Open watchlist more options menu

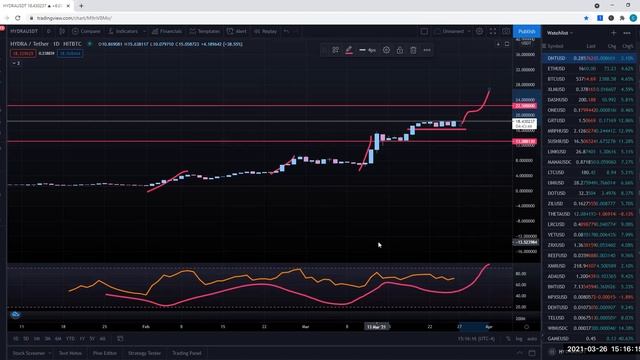tap(627, 33)
